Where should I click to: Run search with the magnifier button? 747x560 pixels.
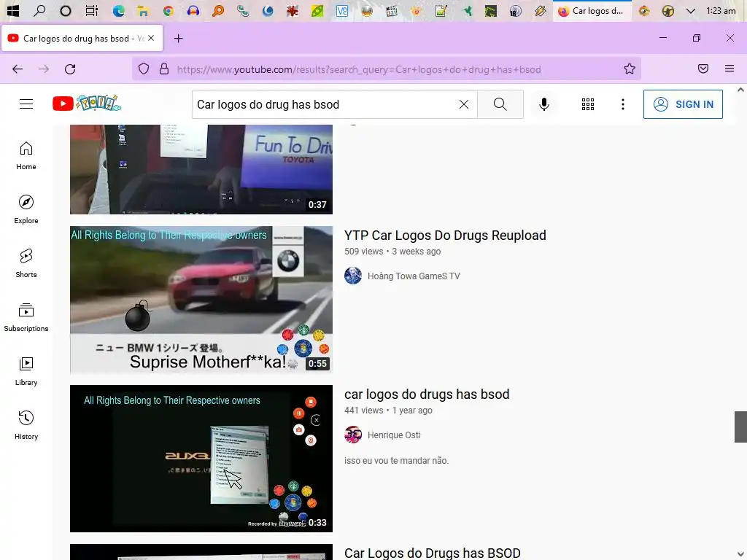(x=500, y=104)
